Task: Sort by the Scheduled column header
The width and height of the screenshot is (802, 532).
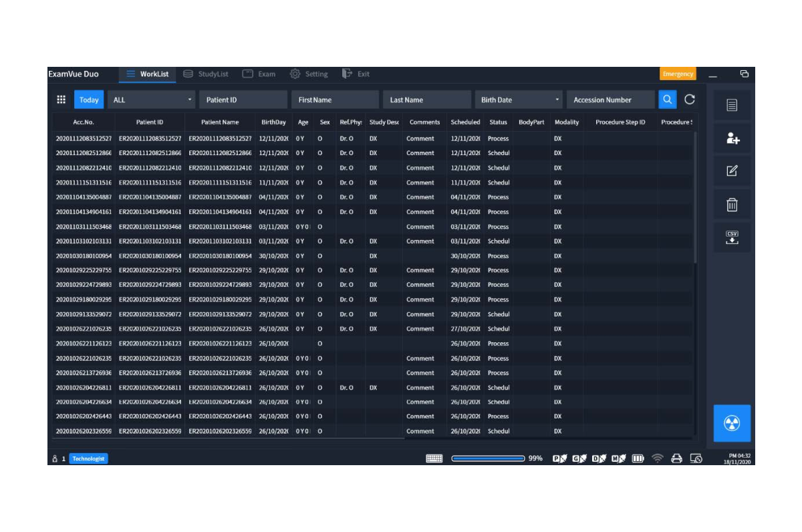Action: [465, 122]
